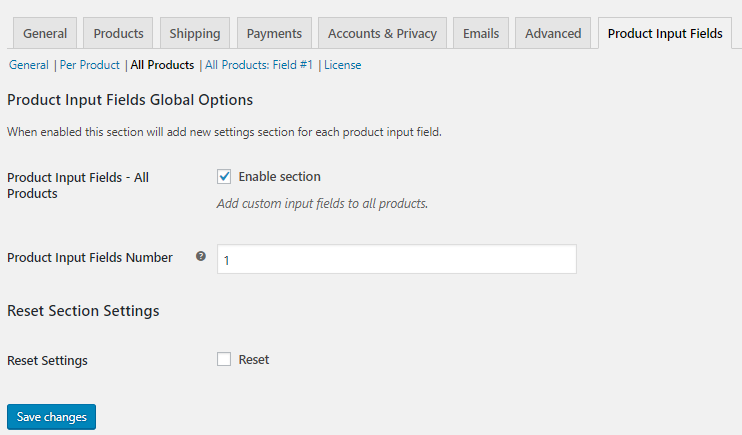Focus the Product Input Fields Number field

(397, 259)
